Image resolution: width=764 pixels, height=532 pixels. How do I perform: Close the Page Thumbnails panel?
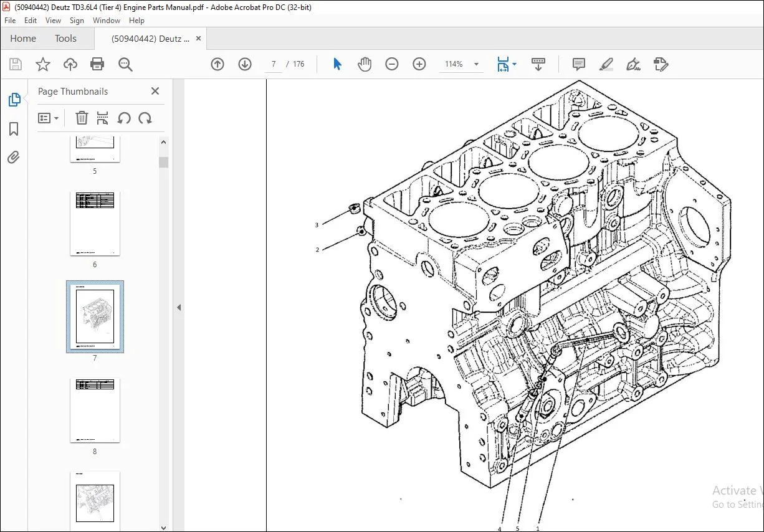155,91
